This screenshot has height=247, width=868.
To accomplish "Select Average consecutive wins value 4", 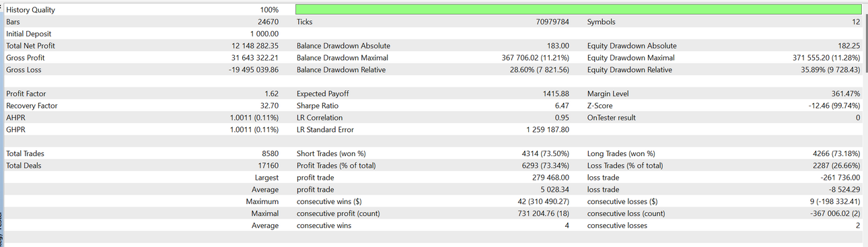I will 567,225.
